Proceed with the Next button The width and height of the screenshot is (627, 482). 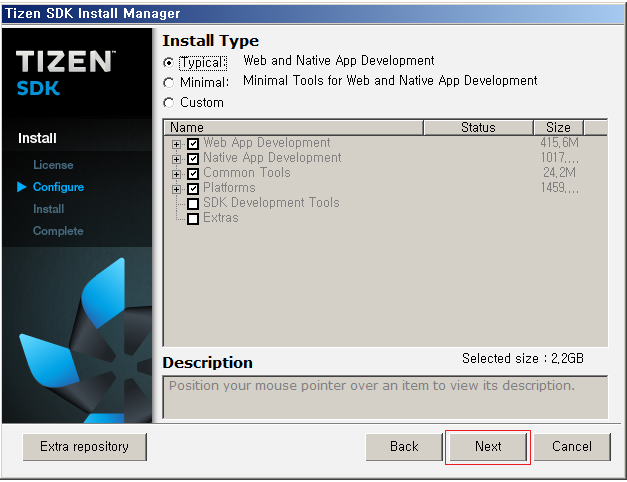[488, 447]
